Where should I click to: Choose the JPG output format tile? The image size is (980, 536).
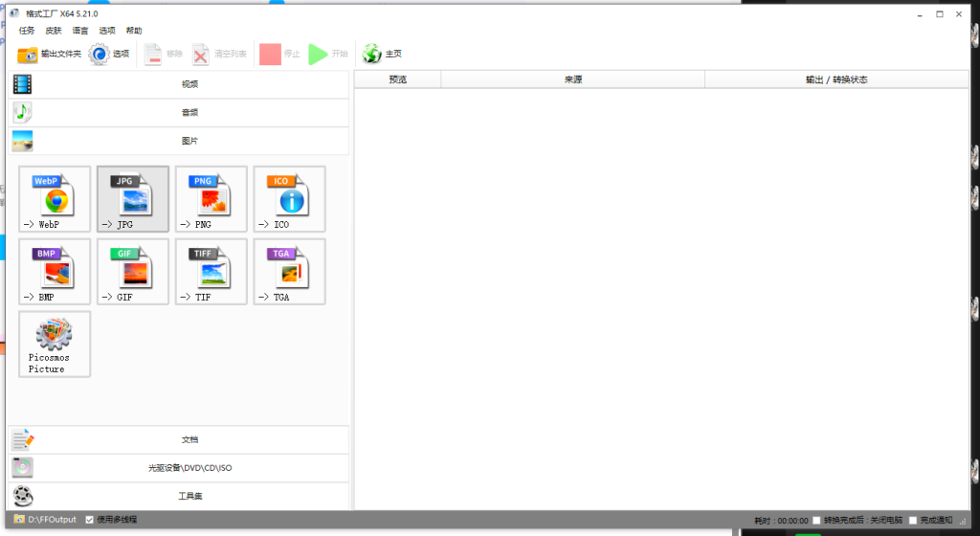pos(133,199)
